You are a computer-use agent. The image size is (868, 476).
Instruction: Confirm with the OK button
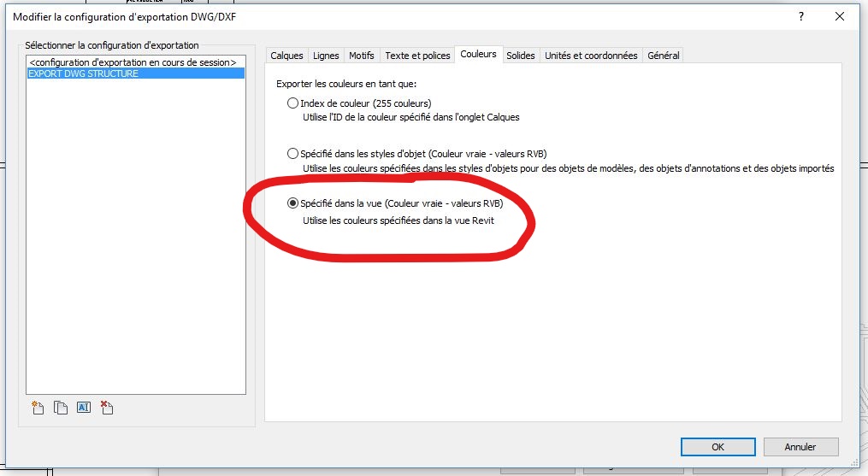click(717, 446)
